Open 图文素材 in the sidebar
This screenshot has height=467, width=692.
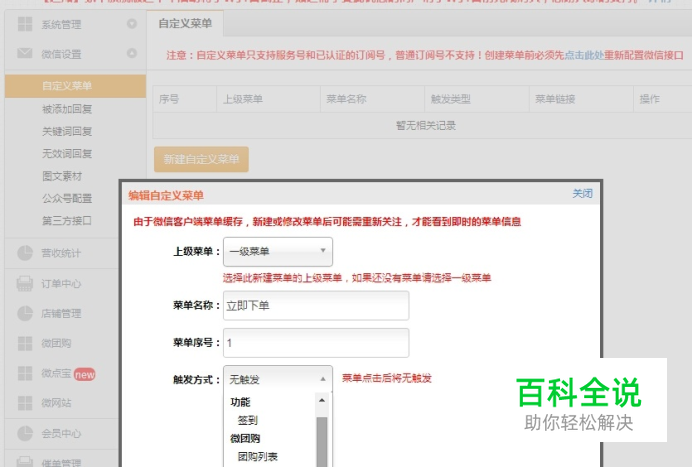click(x=62, y=176)
